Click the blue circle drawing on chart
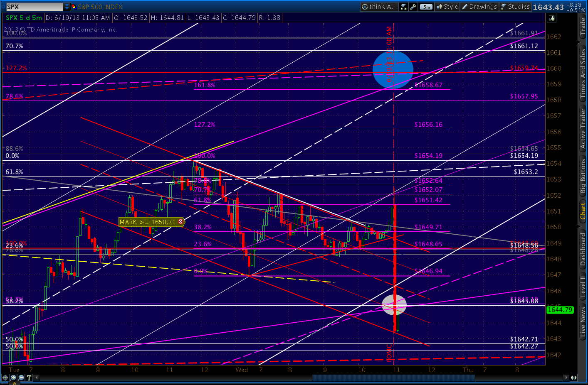Viewport: 588px width, 385px height. pos(393,70)
